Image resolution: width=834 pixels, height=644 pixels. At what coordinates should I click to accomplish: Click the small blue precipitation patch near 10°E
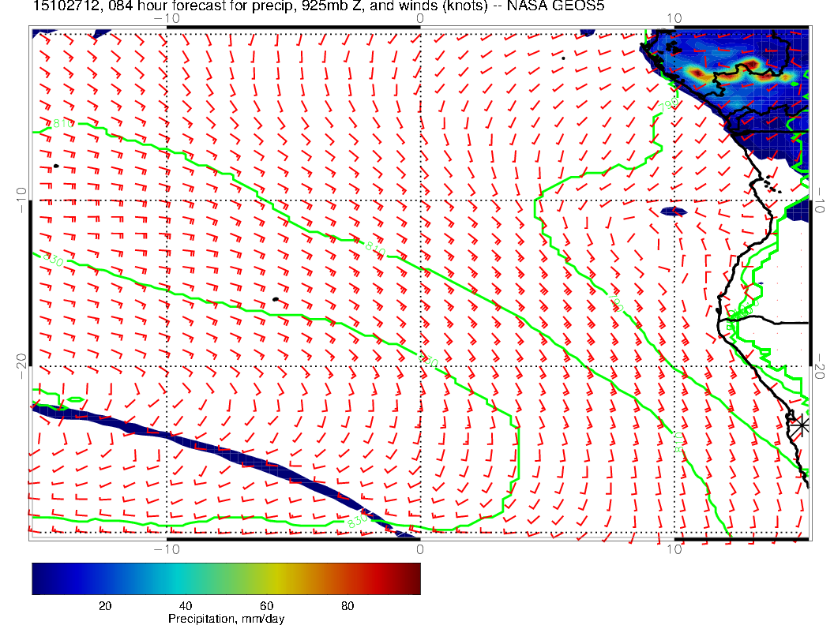click(x=672, y=212)
